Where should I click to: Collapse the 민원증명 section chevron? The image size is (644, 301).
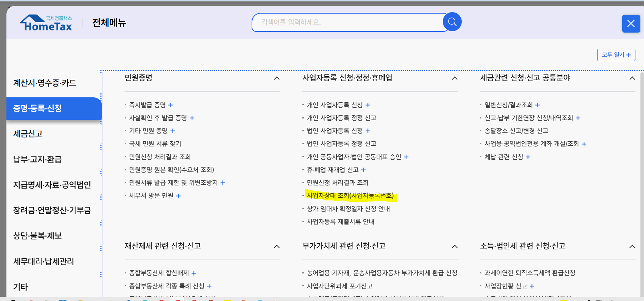pyautogui.click(x=277, y=78)
